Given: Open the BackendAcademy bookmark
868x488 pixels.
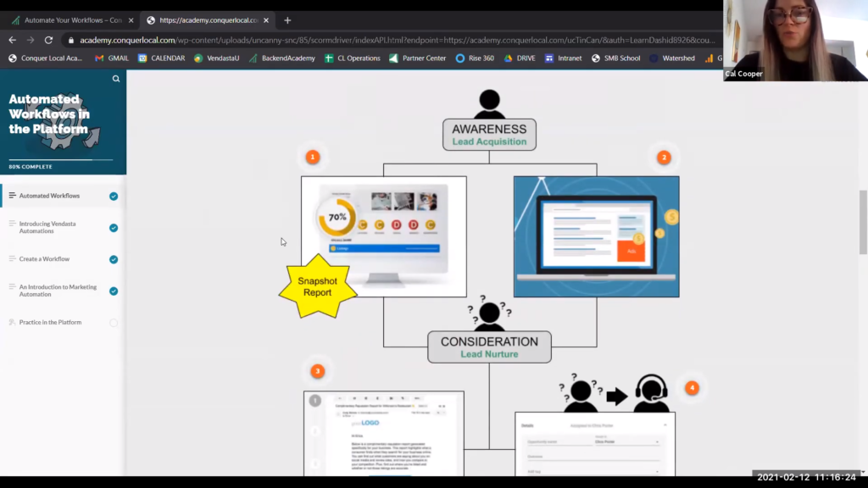Looking at the screenshot, I should coord(281,58).
